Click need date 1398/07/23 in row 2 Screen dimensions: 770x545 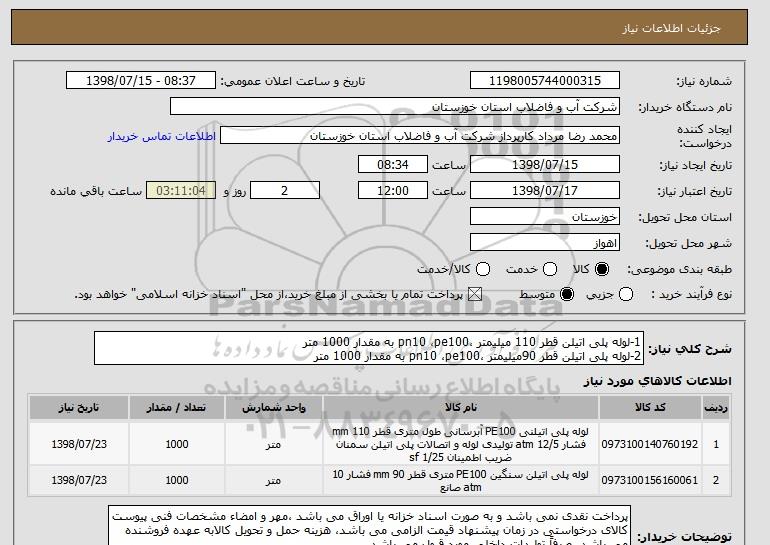click(79, 480)
